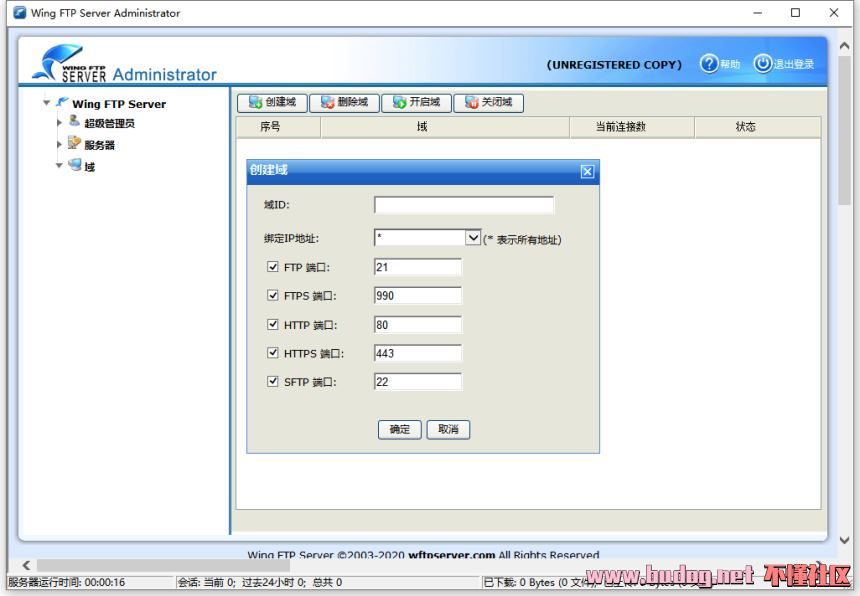Click inside the 域ID input field
Screen dimensions: 860x596
click(x=462, y=204)
